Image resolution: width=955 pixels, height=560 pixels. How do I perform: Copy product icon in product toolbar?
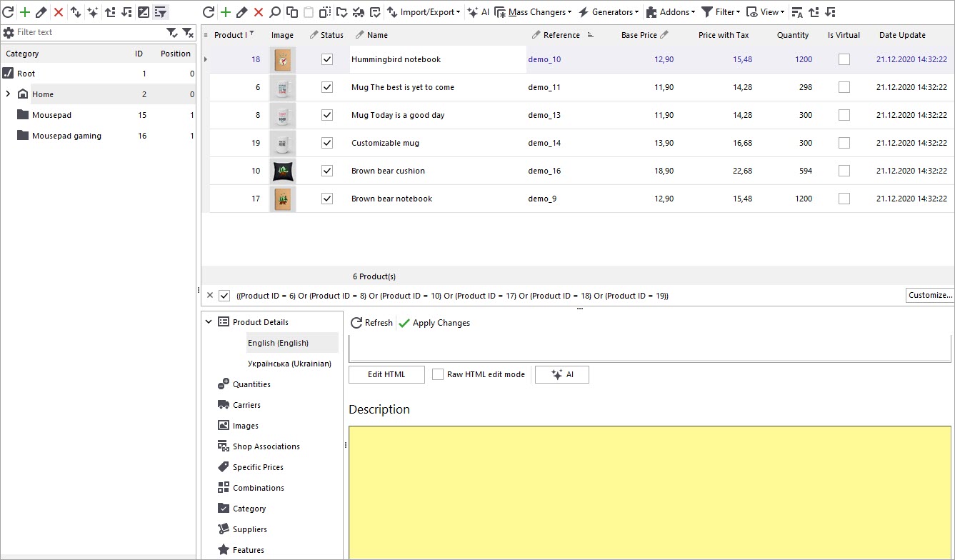(292, 12)
